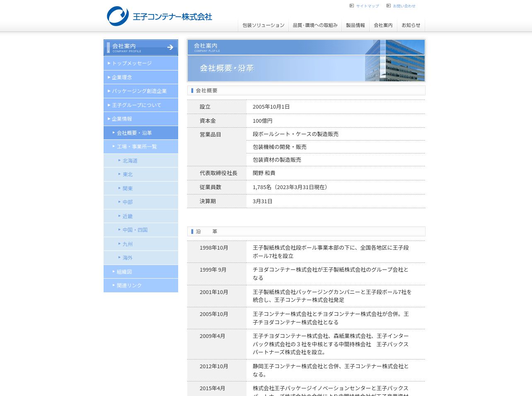Click the サイトマップ arrow icon
Image resolution: width=532 pixels, height=396 pixels.
click(x=352, y=6)
